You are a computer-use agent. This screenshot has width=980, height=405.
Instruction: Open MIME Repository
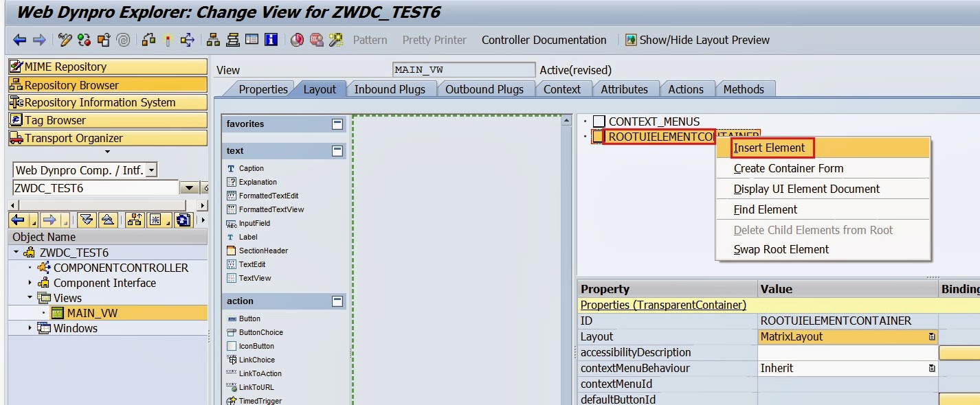pyautogui.click(x=107, y=67)
